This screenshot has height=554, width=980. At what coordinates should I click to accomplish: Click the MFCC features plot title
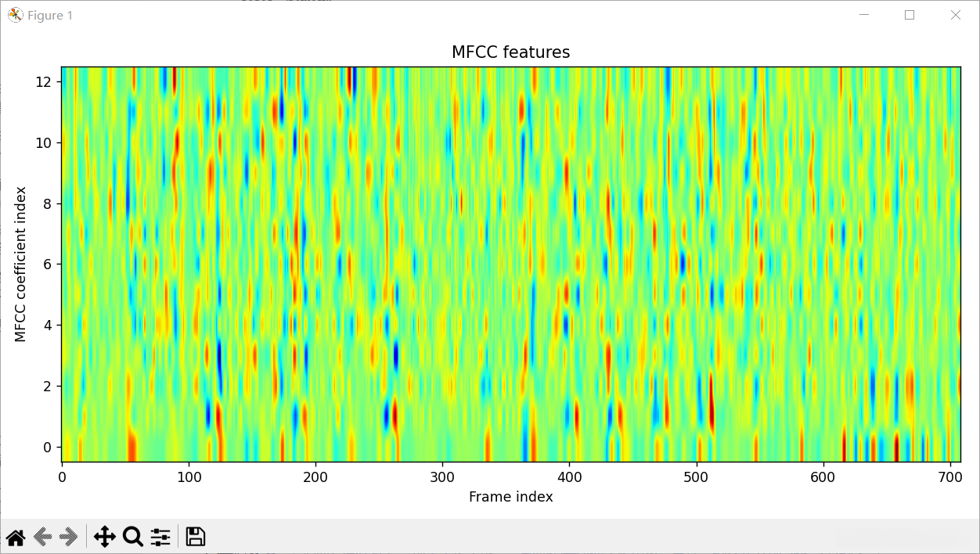pos(510,52)
